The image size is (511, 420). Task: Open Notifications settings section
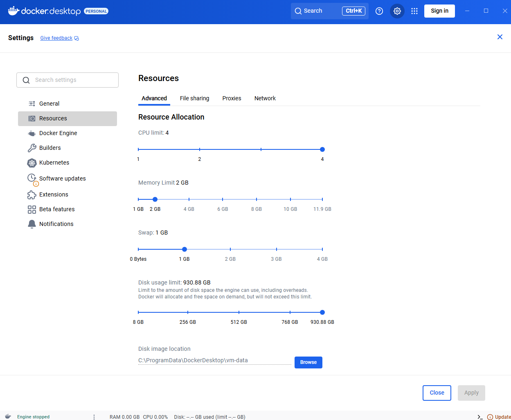pos(68,224)
